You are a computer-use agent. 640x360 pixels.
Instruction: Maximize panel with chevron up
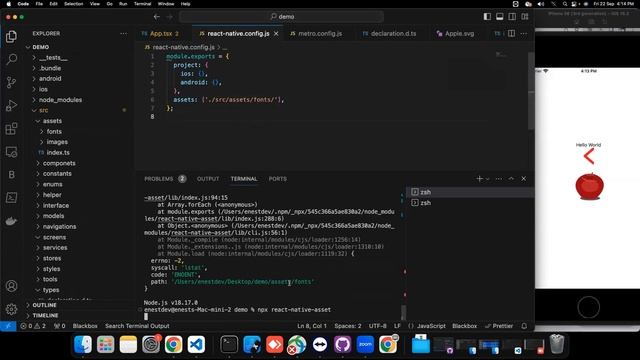511,179
